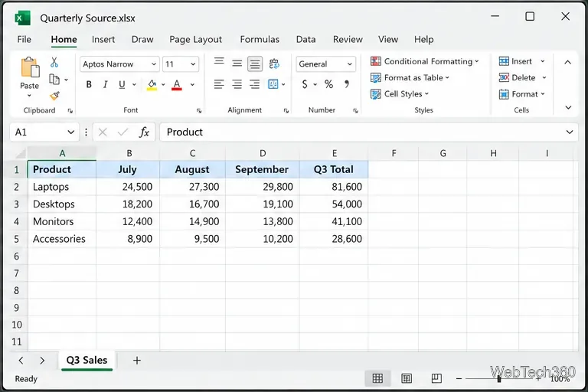The height and width of the screenshot is (392, 588).
Task: Select cell with Laptops
Action: click(x=62, y=187)
